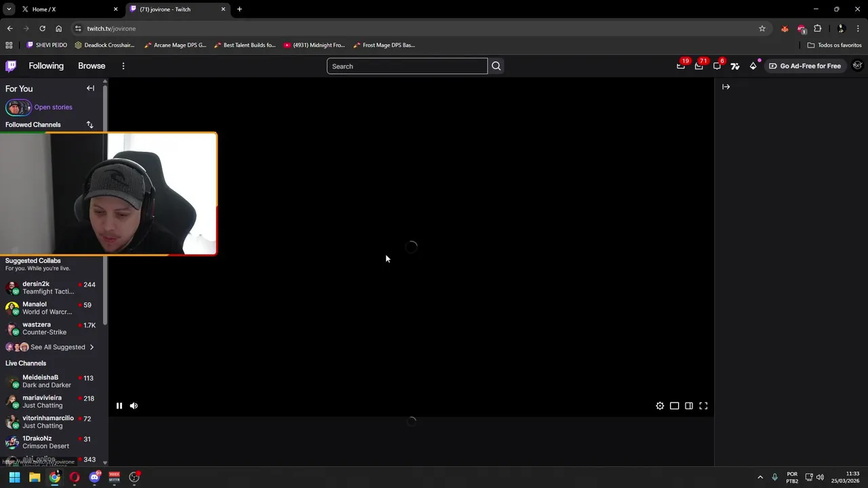
Task: Show hidden system tray icons
Action: pyautogui.click(x=760, y=477)
